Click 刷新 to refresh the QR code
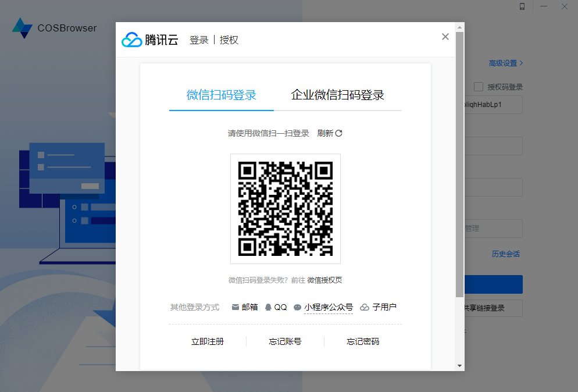 330,133
